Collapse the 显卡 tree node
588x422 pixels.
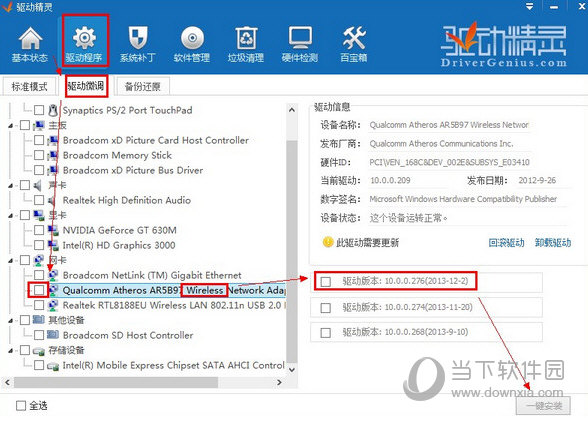pos(11,216)
